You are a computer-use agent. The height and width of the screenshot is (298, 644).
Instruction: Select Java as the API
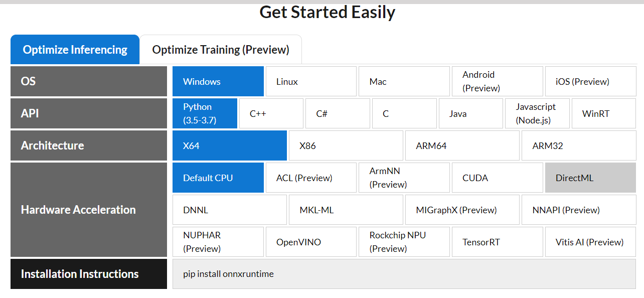click(x=470, y=113)
